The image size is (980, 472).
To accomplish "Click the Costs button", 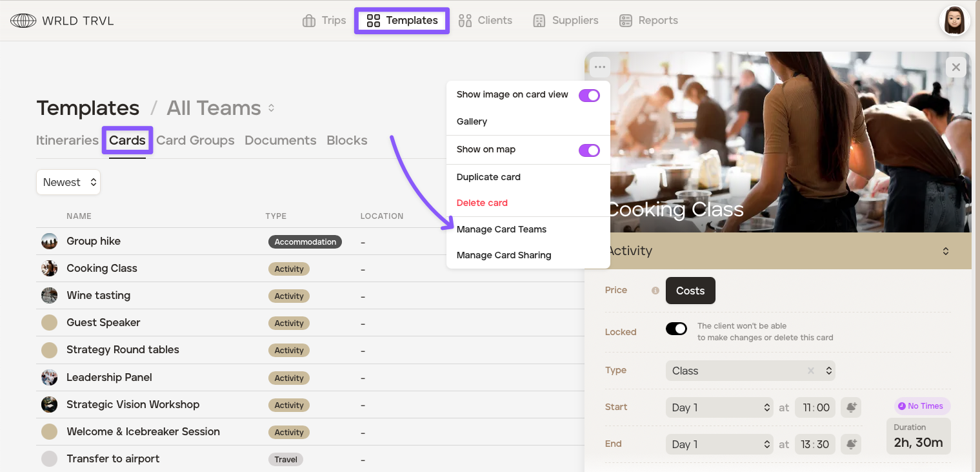I will click(x=690, y=291).
